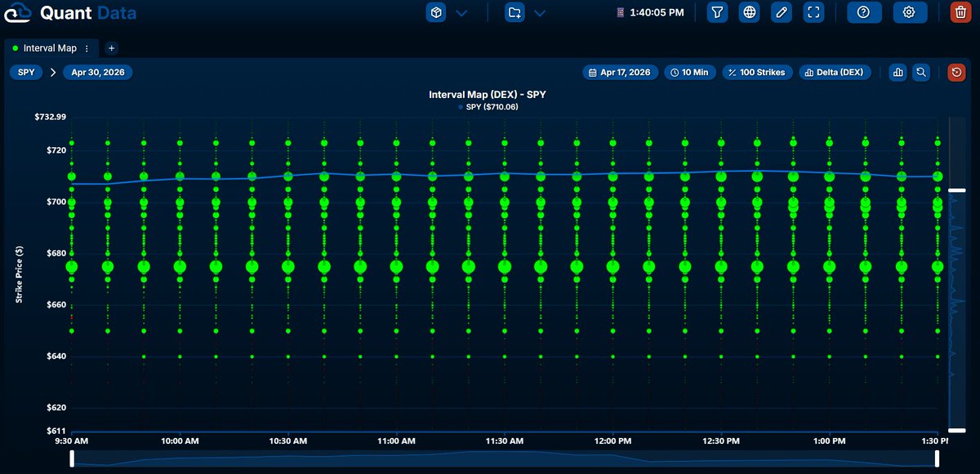
Task: Click the SPY ticker button
Action: 26,72
